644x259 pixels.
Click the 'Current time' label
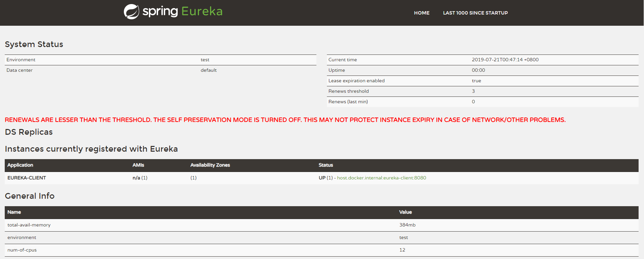click(342, 60)
